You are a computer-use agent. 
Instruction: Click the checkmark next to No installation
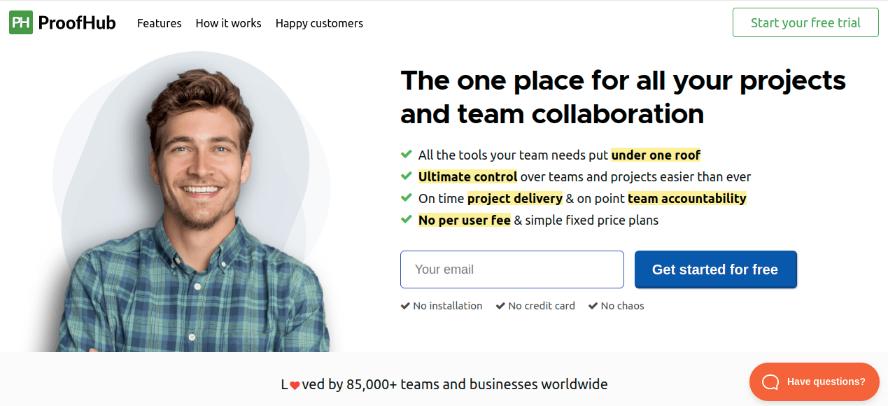click(405, 306)
